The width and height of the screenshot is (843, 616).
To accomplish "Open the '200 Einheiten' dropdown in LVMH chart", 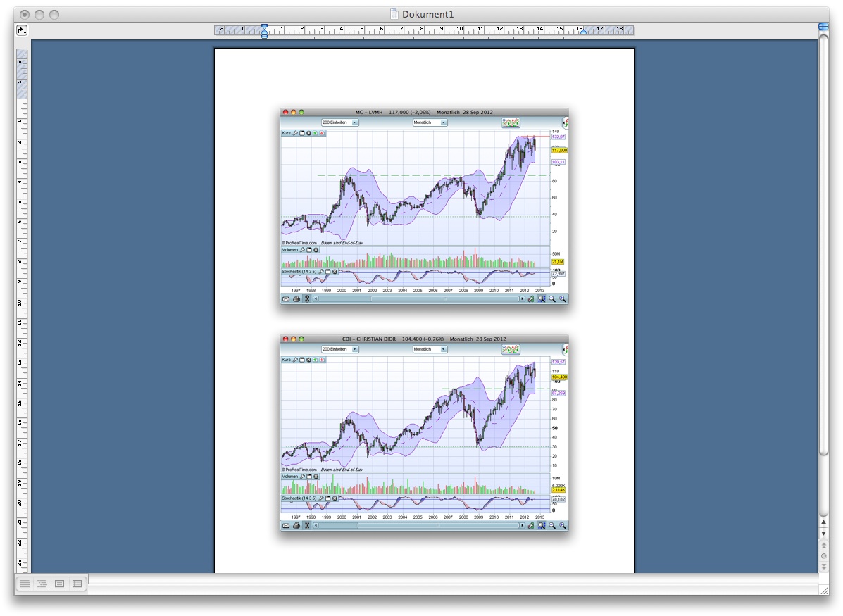I will pyautogui.click(x=339, y=122).
